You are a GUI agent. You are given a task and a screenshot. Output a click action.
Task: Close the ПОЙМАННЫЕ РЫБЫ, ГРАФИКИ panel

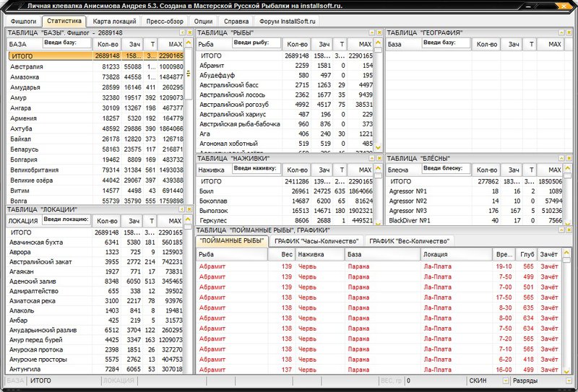(x=569, y=230)
